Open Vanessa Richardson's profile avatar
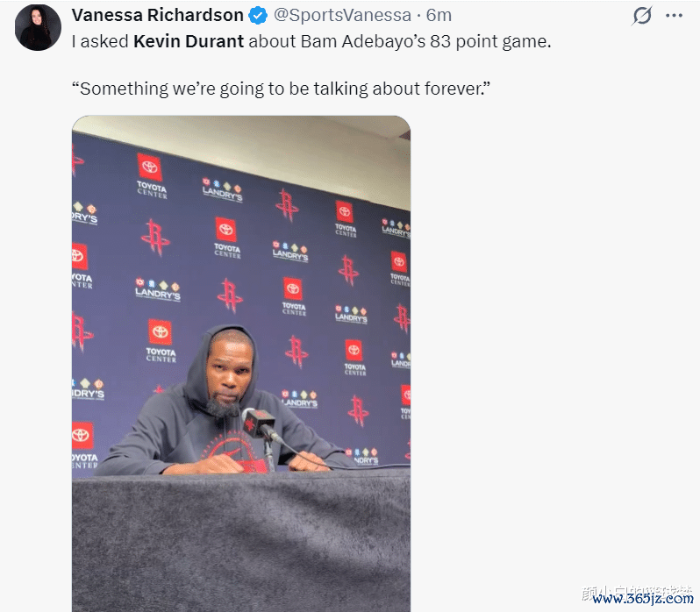Image resolution: width=700 pixels, height=612 pixels. pos(38,27)
